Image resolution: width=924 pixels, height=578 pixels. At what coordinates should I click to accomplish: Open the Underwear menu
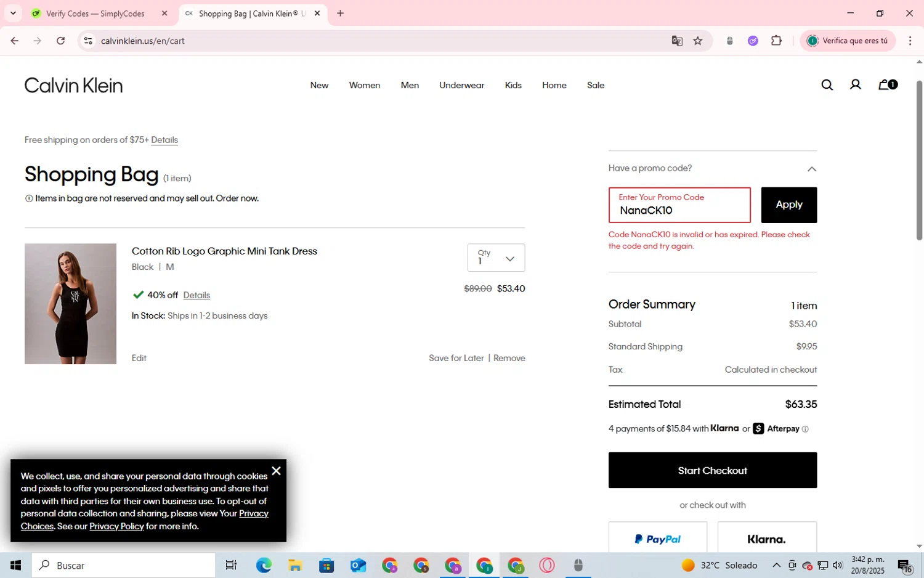(x=462, y=85)
